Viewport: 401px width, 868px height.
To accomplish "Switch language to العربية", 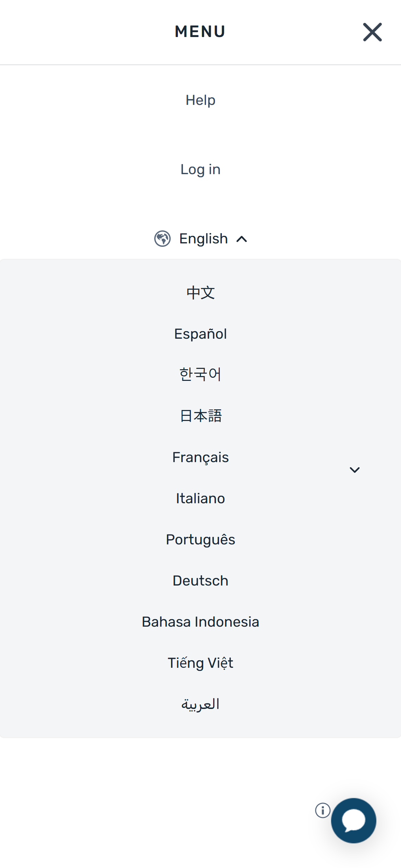I will point(200,704).
